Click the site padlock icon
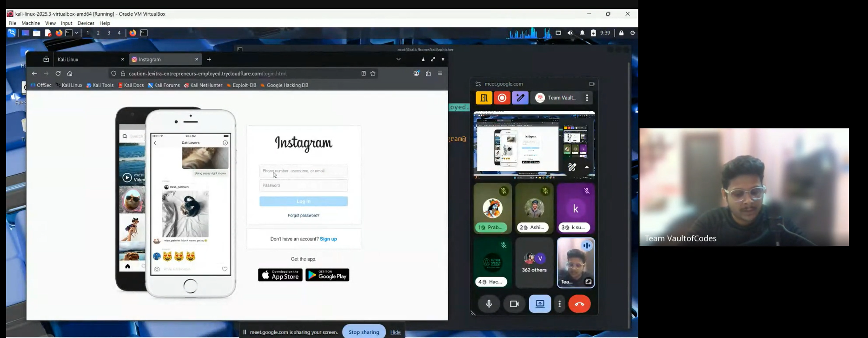The height and width of the screenshot is (338, 868). tap(123, 74)
